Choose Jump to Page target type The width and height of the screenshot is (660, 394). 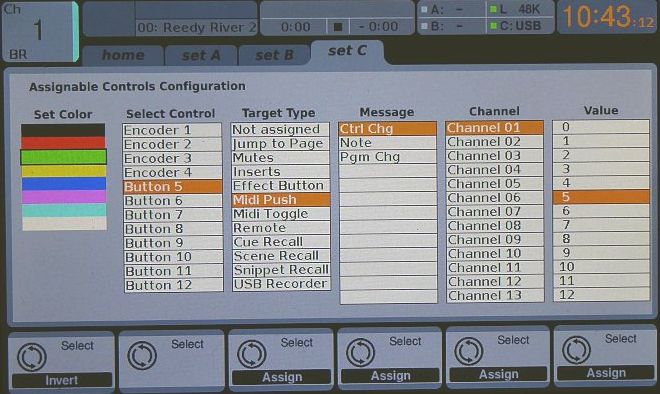pyautogui.click(x=280, y=144)
